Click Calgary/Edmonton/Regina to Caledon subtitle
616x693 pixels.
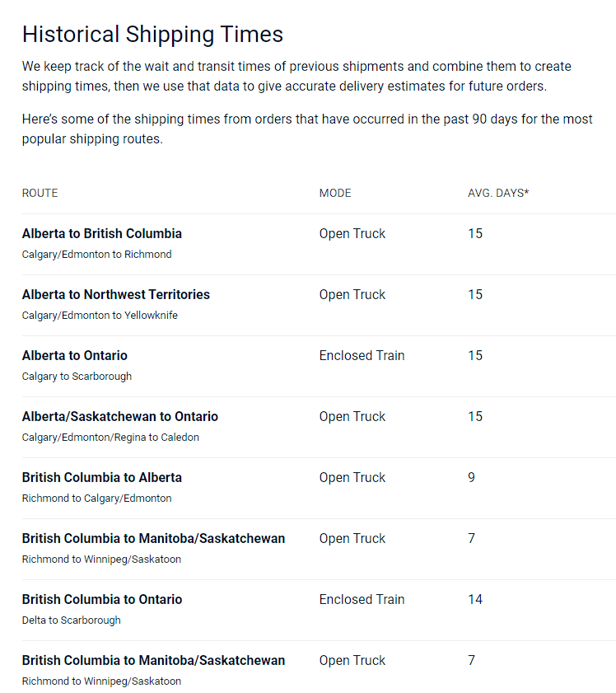tap(110, 437)
